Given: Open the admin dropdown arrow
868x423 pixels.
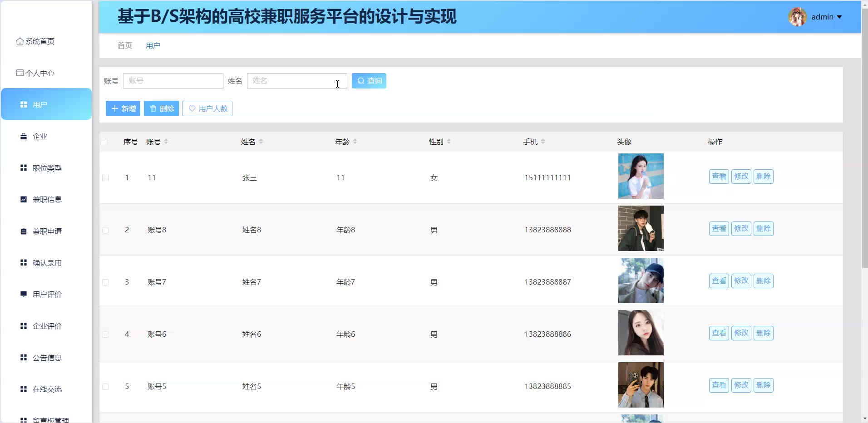Looking at the screenshot, I should pos(839,17).
